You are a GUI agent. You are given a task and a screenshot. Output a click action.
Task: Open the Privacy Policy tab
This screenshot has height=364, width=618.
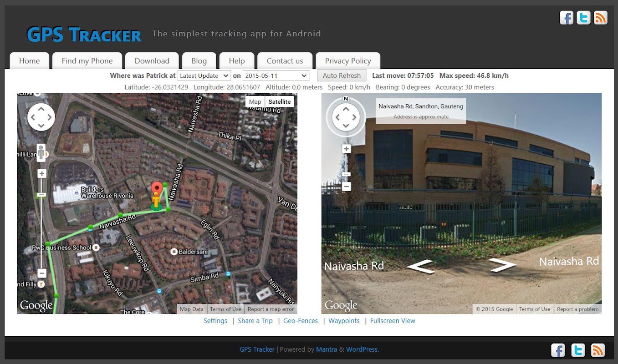point(348,61)
